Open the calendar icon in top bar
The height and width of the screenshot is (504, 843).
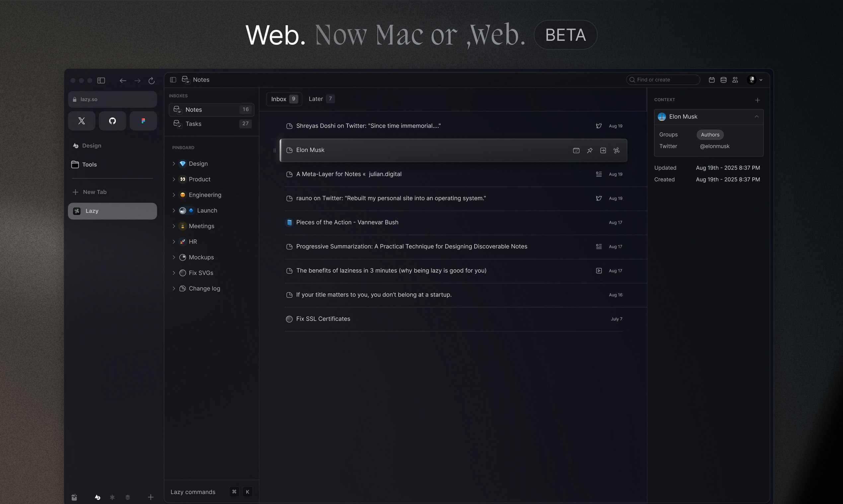712,80
